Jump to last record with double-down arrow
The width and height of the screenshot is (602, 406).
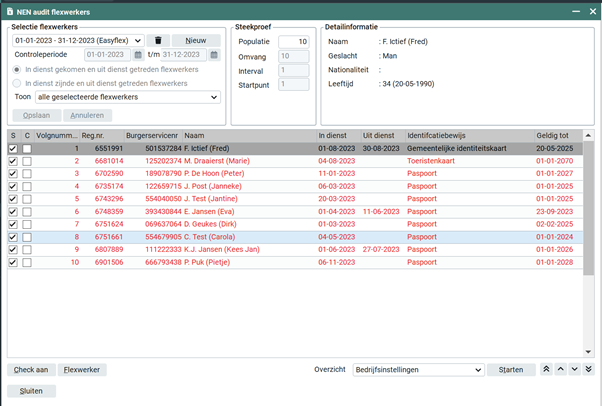pyautogui.click(x=588, y=369)
